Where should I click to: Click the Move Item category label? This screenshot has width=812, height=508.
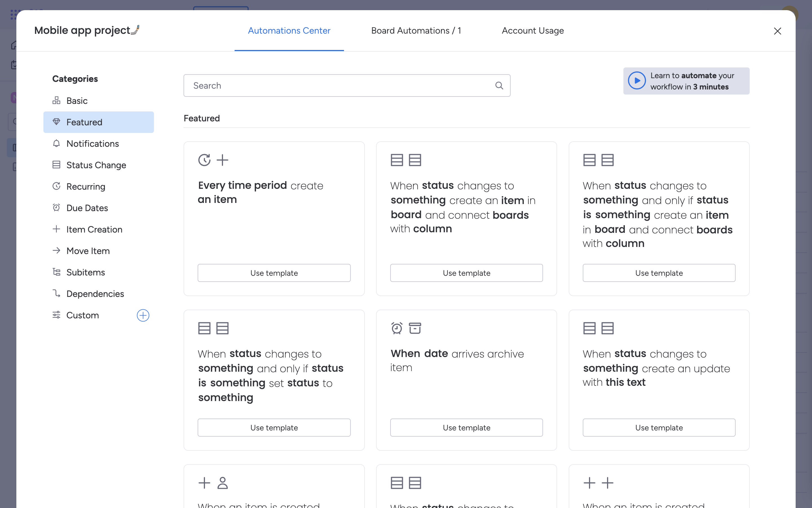click(88, 251)
